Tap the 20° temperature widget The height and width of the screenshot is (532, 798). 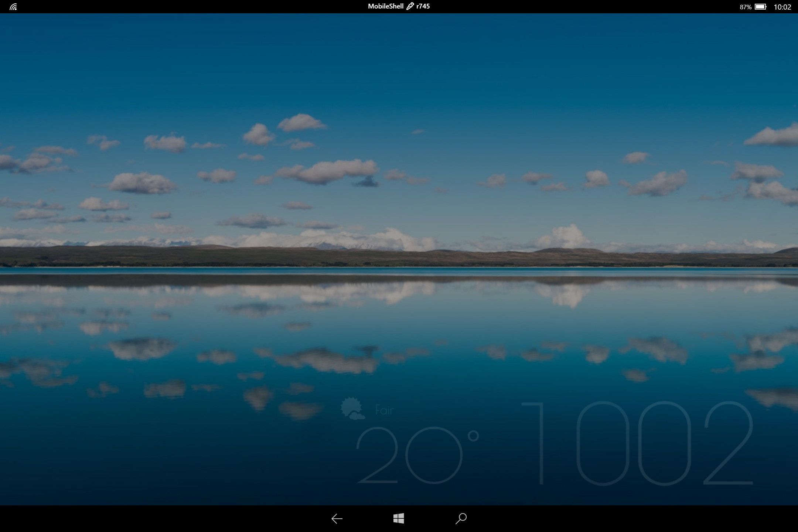click(417, 455)
